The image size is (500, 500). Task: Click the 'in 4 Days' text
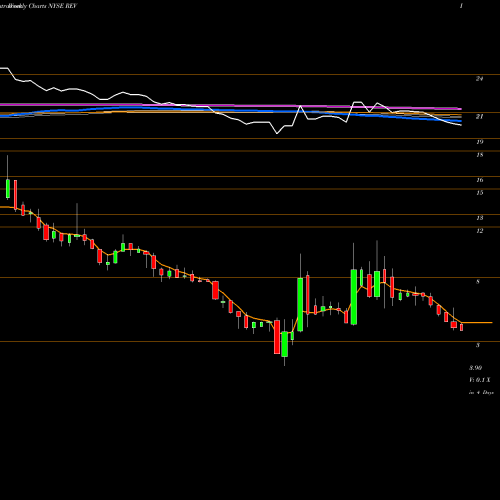click(x=481, y=393)
